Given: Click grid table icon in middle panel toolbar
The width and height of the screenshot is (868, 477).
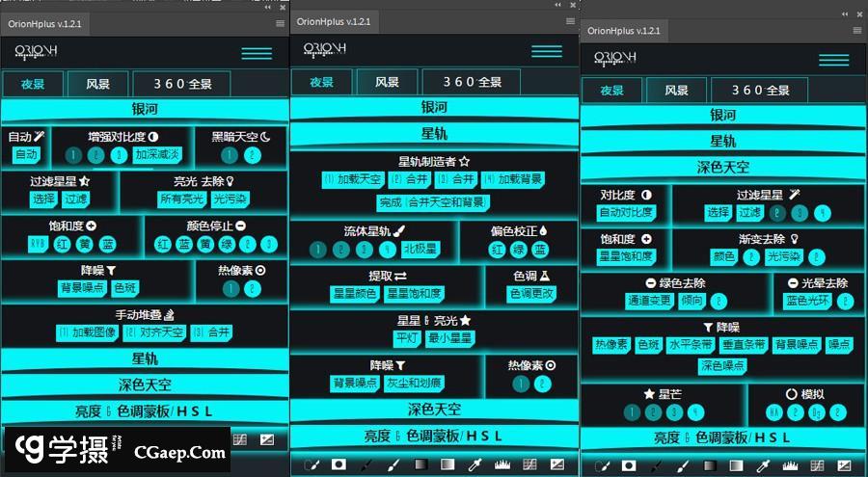Looking at the screenshot, I should point(529,464).
